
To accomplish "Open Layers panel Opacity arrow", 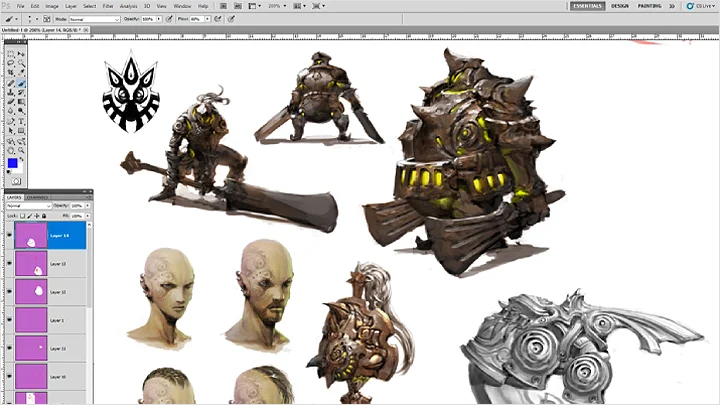I will point(88,206).
